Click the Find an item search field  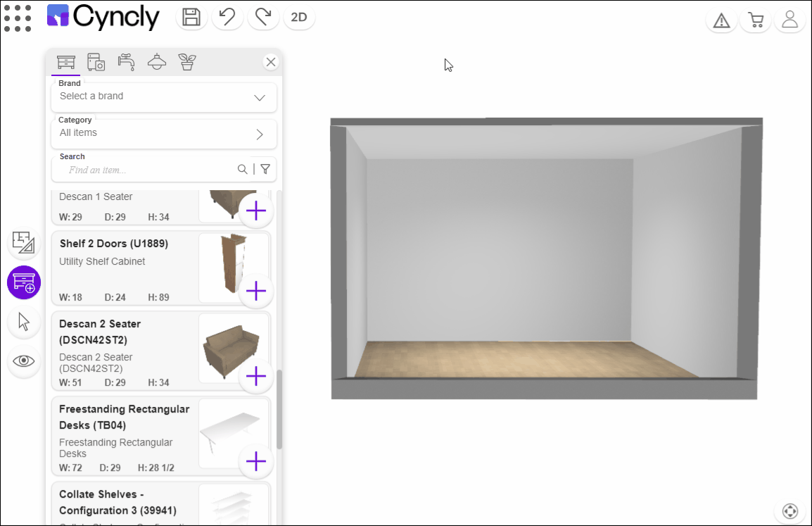pyautogui.click(x=148, y=170)
